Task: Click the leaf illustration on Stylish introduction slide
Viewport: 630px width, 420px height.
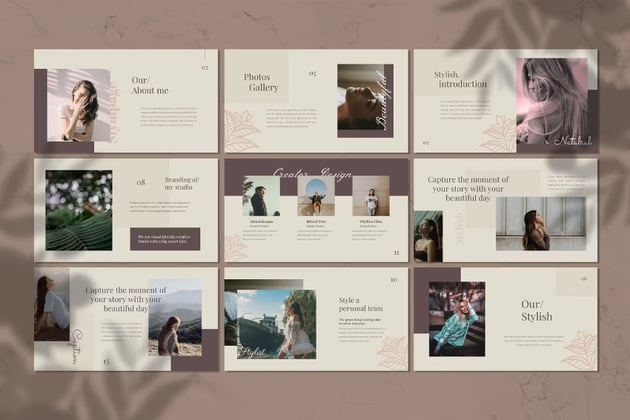Action: (x=498, y=133)
